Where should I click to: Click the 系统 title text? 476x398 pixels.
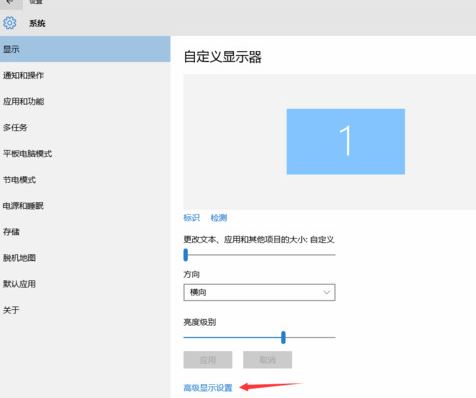[x=37, y=23]
